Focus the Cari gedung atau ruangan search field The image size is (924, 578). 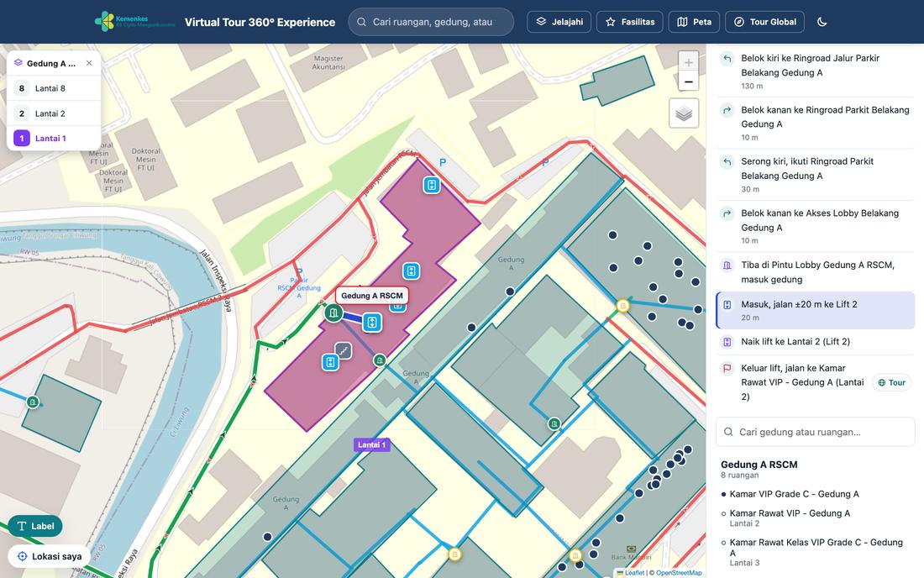816,432
